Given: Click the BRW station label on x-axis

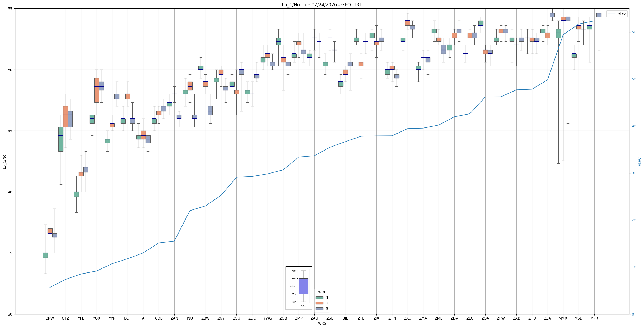Looking at the screenshot, I should (x=50, y=318).
